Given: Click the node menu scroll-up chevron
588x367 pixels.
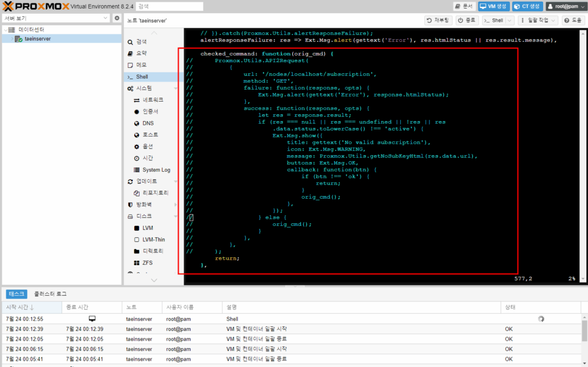Looking at the screenshot, I should point(154,33).
